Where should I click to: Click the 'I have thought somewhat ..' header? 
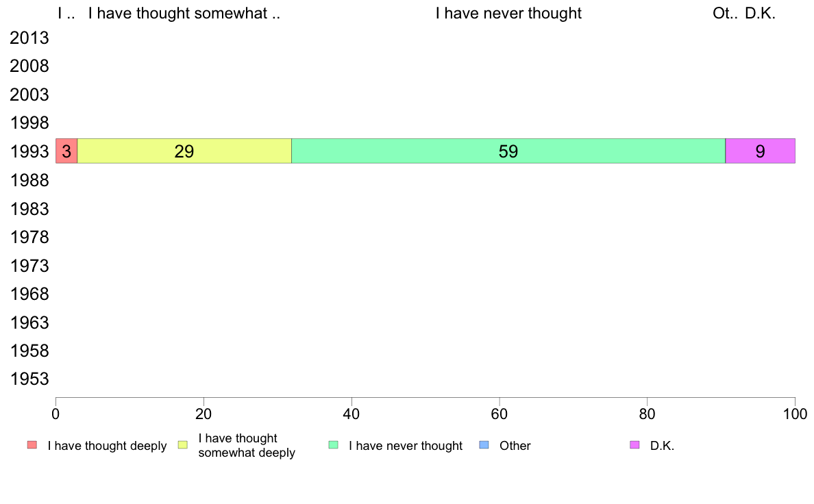tap(184, 13)
